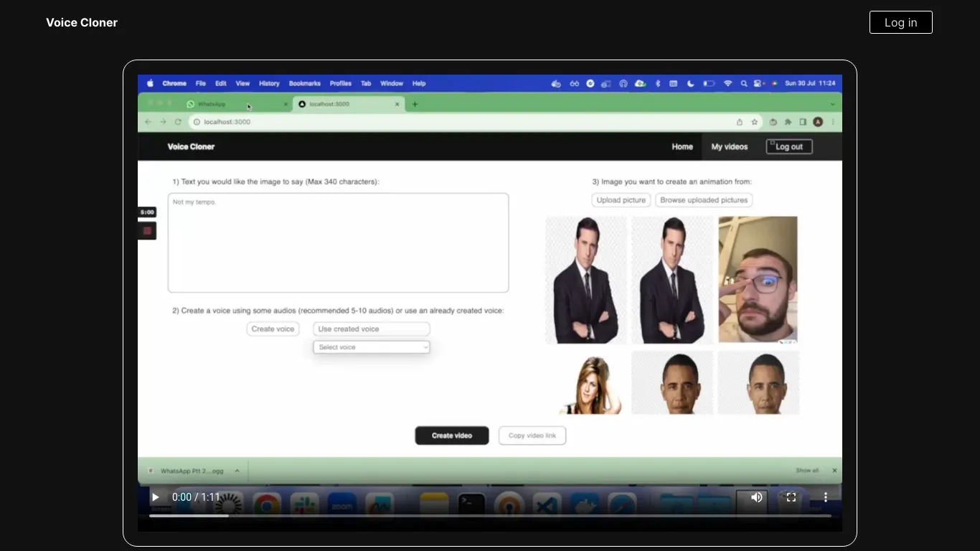
Task: Click the black Create video button
Action: (x=452, y=435)
